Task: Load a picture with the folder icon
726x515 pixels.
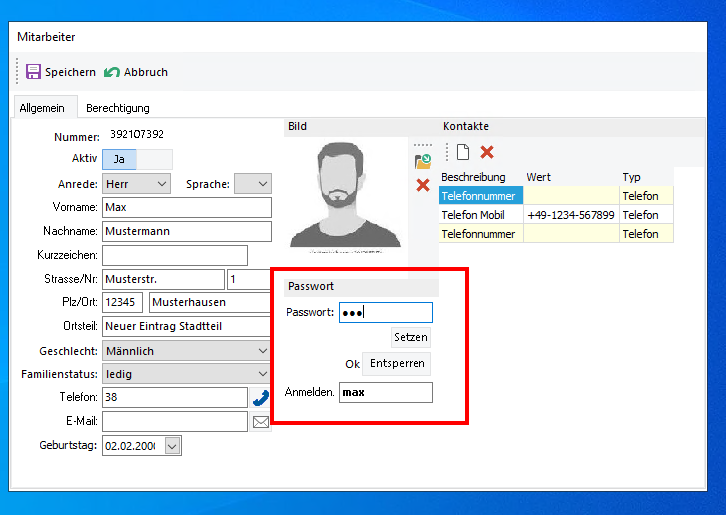Action: pyautogui.click(x=423, y=160)
